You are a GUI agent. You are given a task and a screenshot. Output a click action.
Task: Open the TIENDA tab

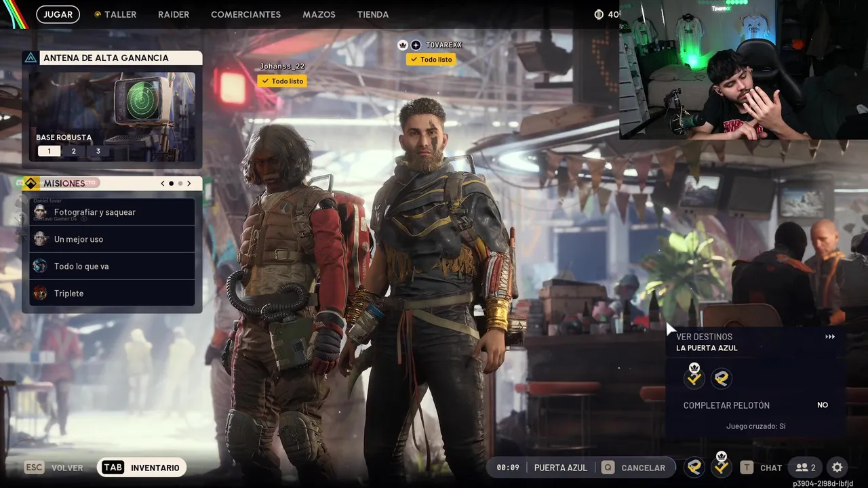pyautogui.click(x=373, y=14)
